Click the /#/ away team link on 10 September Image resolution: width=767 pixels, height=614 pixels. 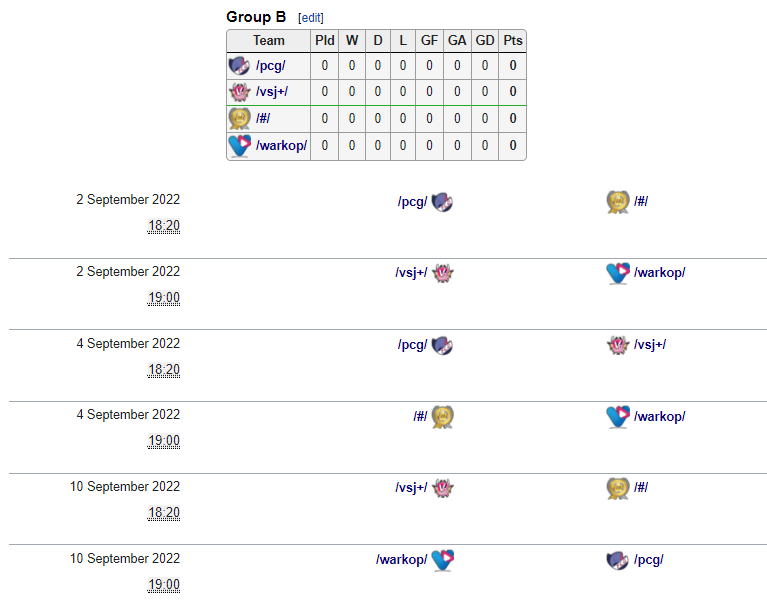[641, 488]
